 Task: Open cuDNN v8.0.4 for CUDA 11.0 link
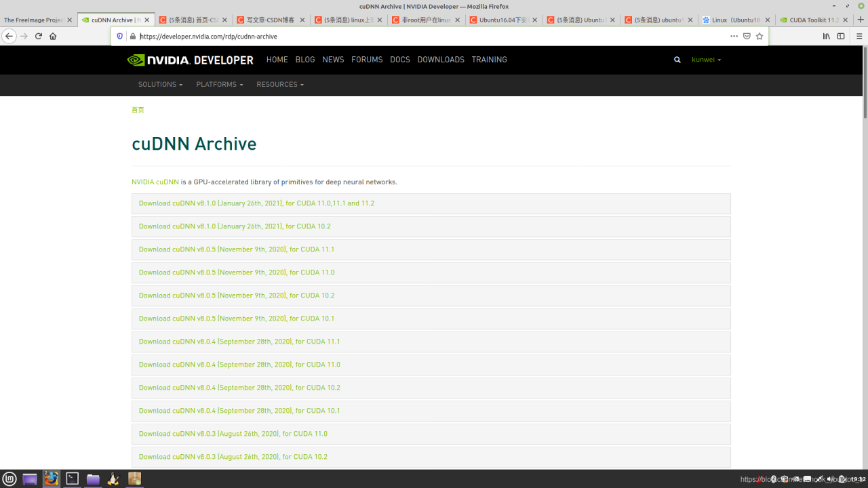click(239, 365)
